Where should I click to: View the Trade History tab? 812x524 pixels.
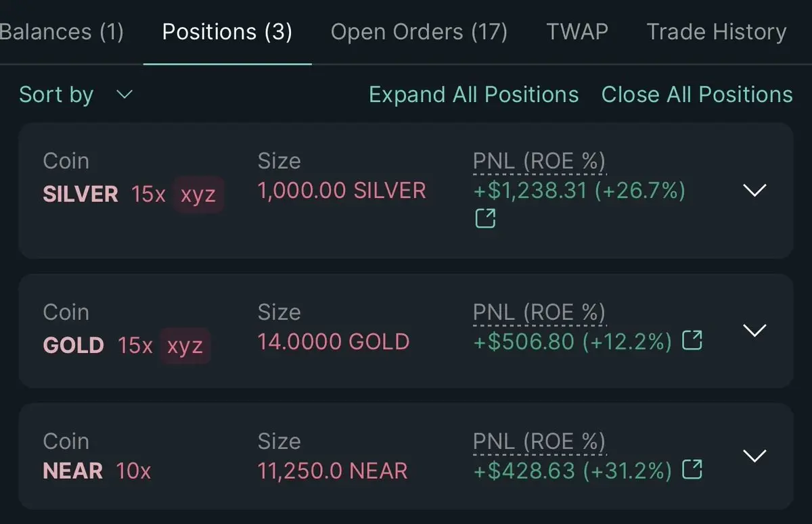(717, 32)
